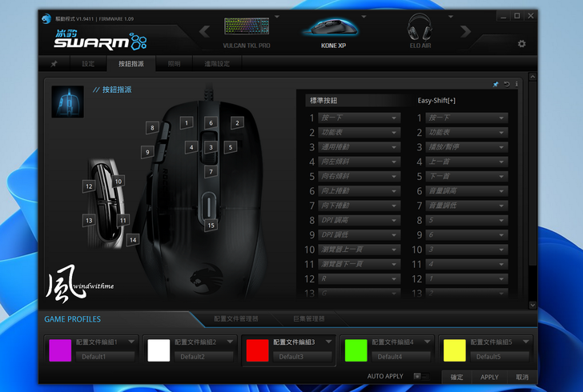Viewport: 583px width, 392px height.
Task: Open standard button 12 'R' dropdown
Action: (x=359, y=278)
